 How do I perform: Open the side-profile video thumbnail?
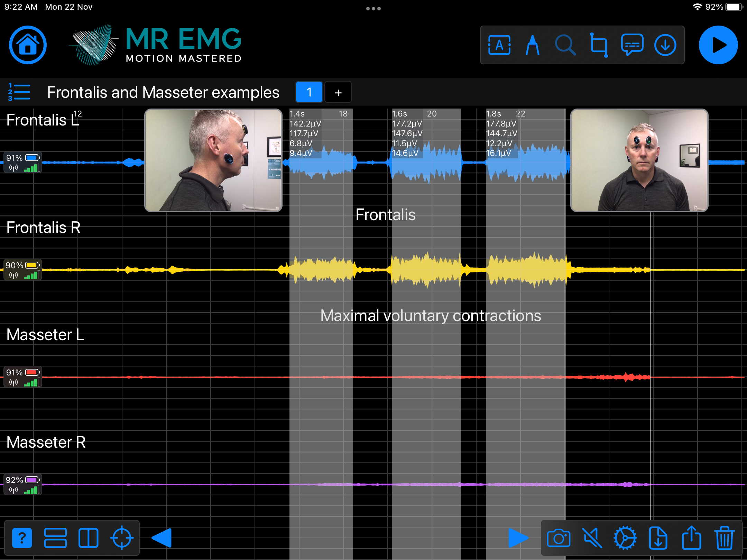tap(213, 160)
